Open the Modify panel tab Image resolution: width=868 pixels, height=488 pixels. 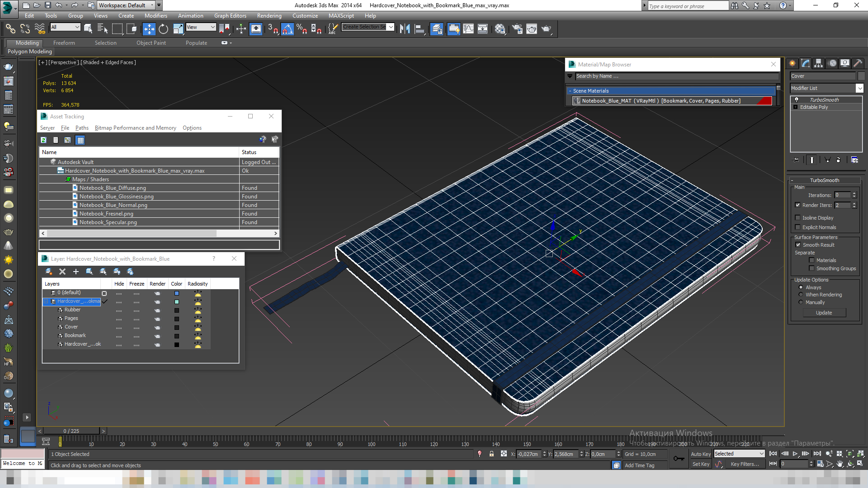(806, 63)
